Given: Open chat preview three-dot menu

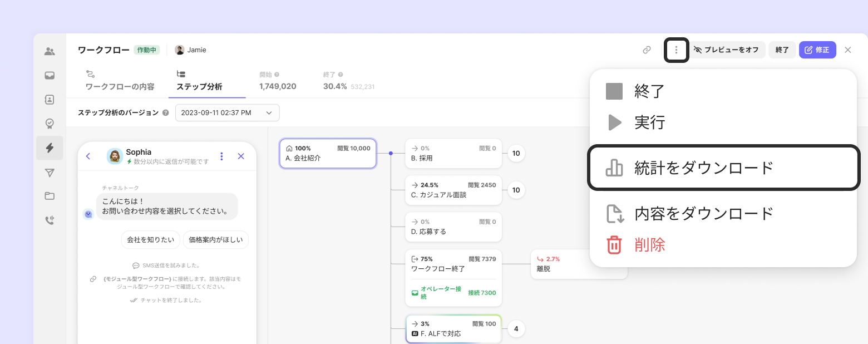Looking at the screenshot, I should point(222,156).
